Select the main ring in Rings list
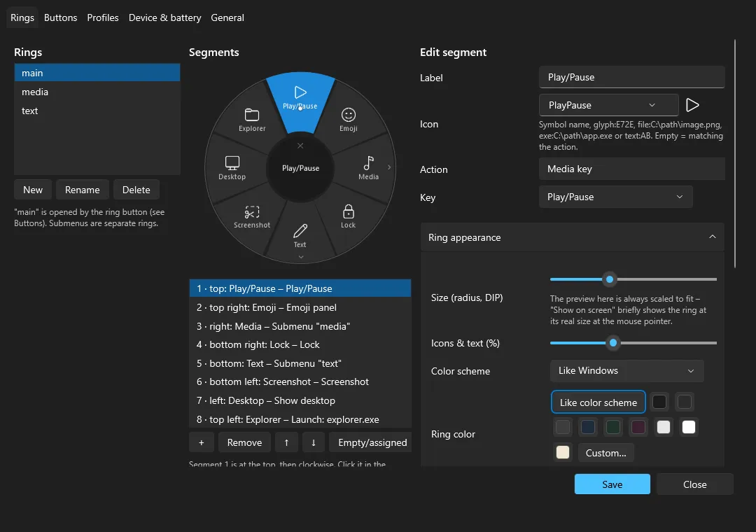Image resolution: width=756 pixels, height=532 pixels. 97,73
